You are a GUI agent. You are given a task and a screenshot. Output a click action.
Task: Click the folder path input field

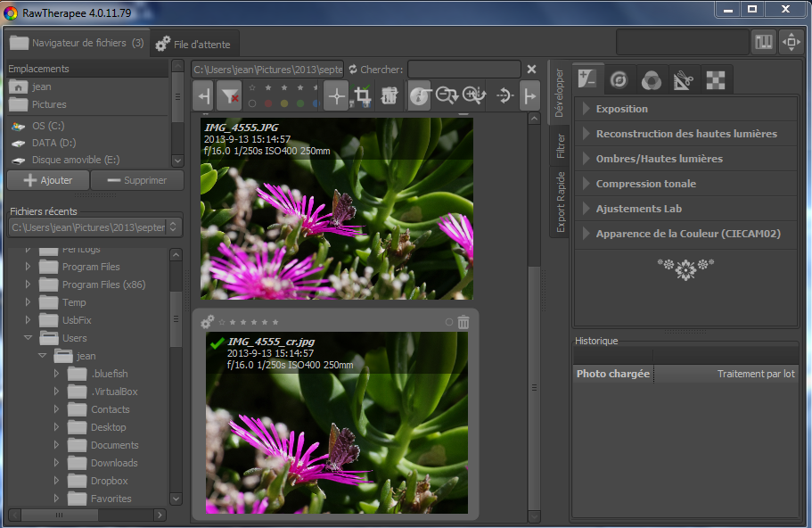pos(267,70)
